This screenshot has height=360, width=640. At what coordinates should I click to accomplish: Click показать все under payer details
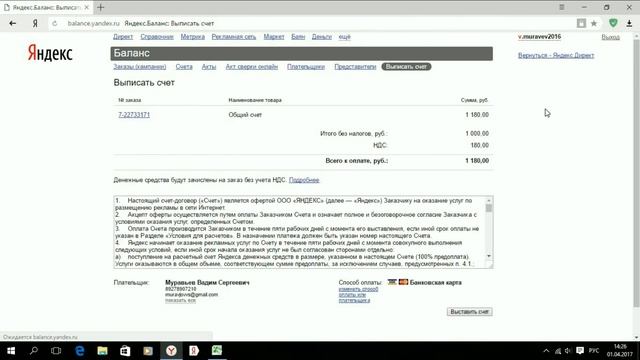180,300
